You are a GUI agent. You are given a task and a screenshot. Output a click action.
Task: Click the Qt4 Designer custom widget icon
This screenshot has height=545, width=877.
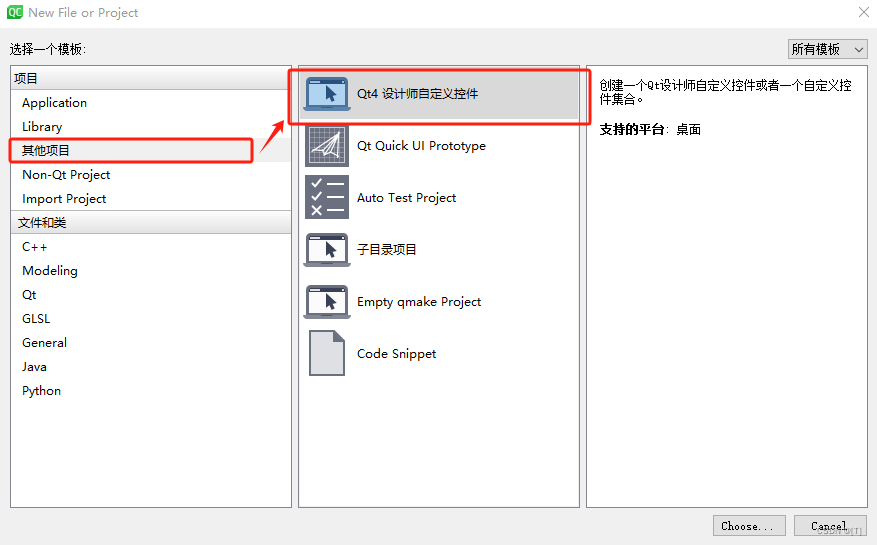pos(327,93)
